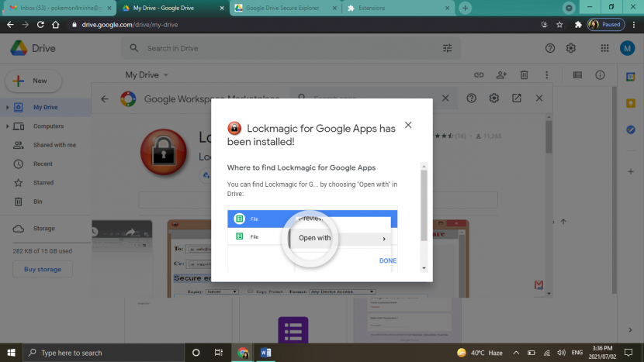Click the get link icon
Viewport: 644px width, 362px height.
tap(479, 75)
